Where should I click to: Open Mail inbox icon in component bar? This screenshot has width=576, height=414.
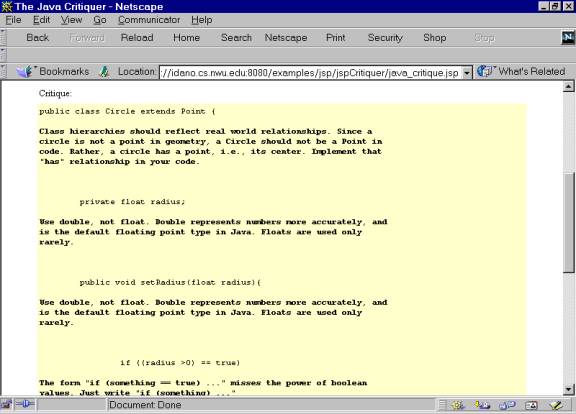click(x=482, y=405)
